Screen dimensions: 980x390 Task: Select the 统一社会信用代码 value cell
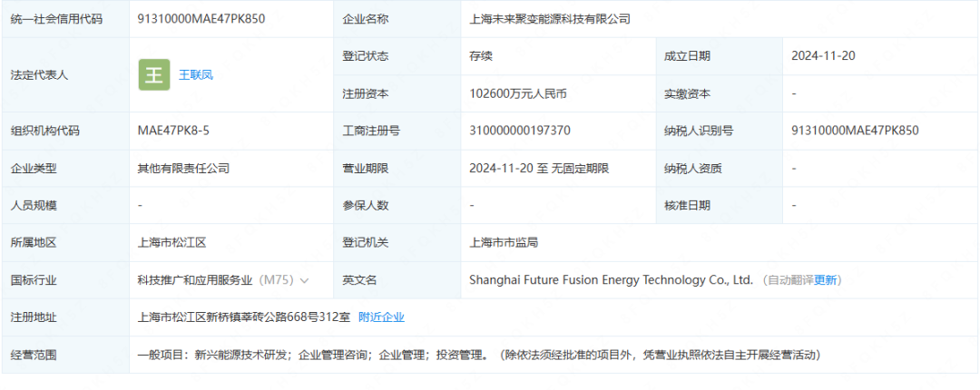(200, 18)
